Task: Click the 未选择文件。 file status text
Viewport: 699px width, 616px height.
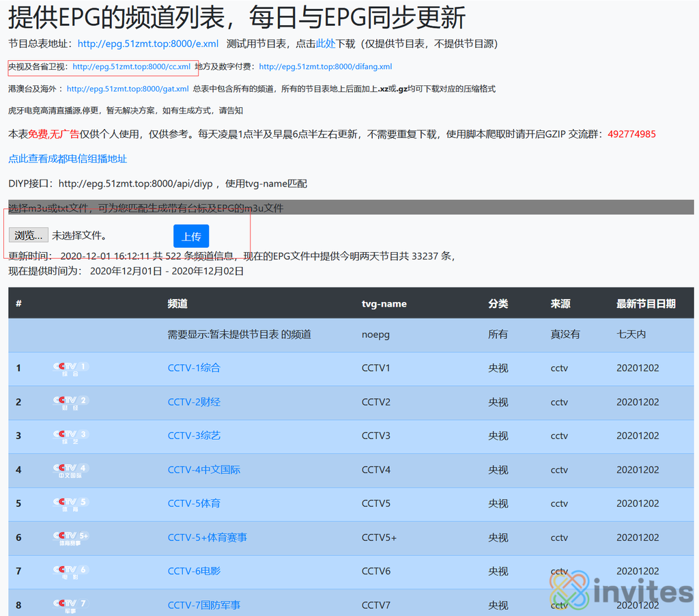Action: click(79, 236)
